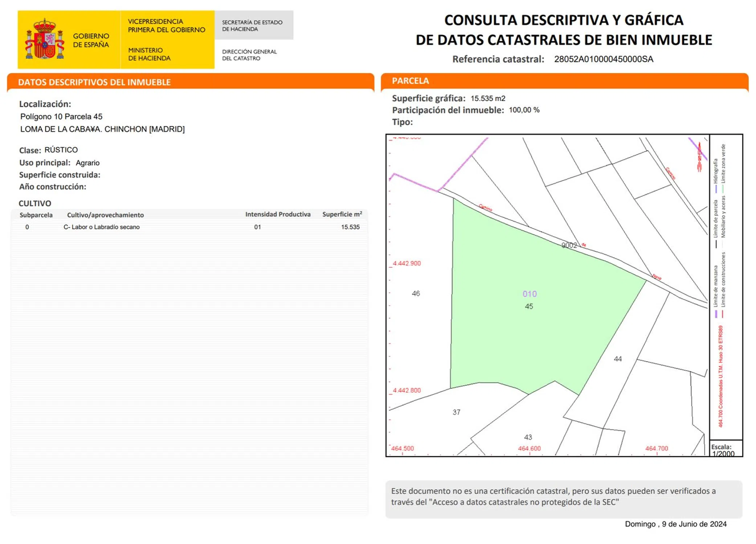The image size is (756, 544).
Task: Click road label '9002' on map
Action: (569, 245)
